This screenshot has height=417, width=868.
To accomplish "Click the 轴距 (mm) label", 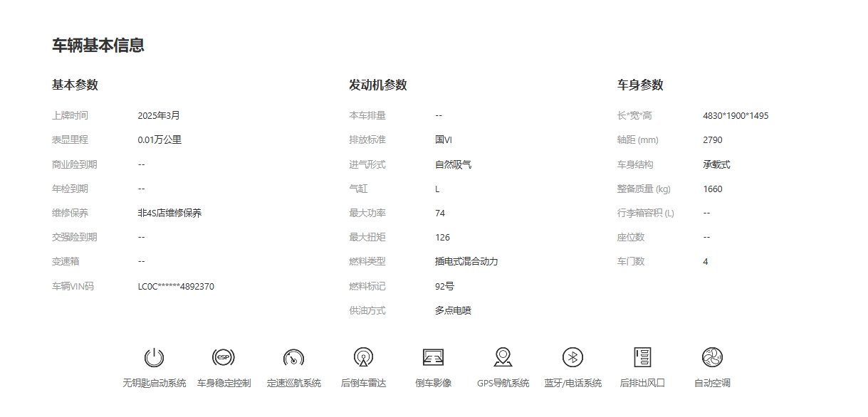I will point(639,139).
